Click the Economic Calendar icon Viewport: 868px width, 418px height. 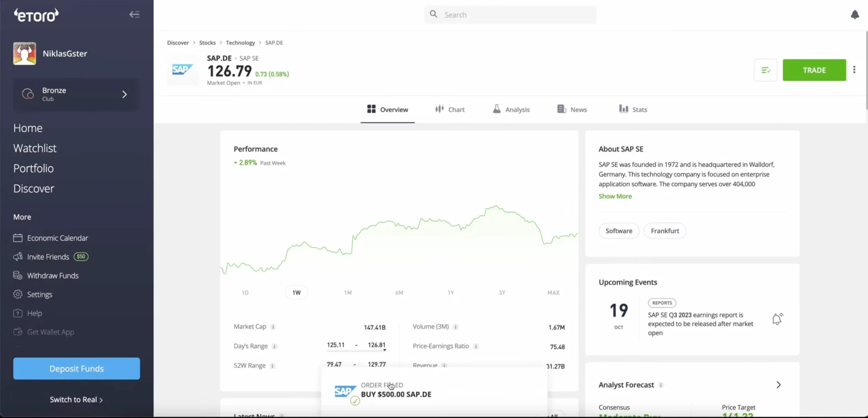coord(18,238)
